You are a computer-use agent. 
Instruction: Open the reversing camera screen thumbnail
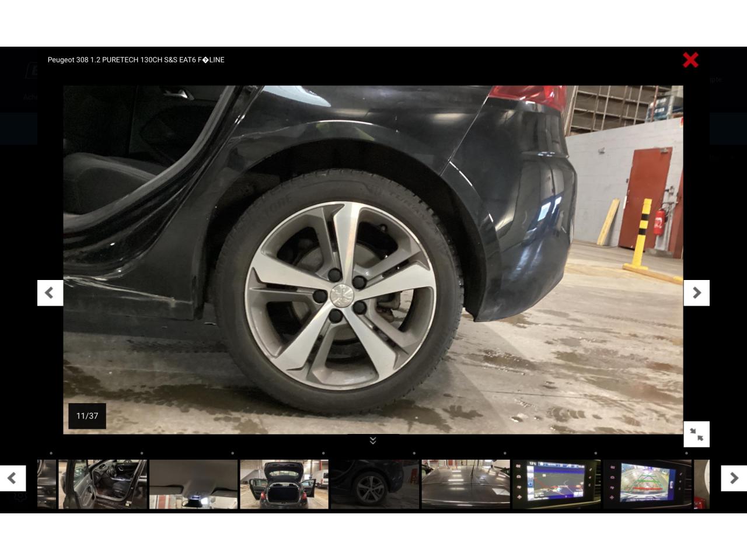(x=647, y=484)
